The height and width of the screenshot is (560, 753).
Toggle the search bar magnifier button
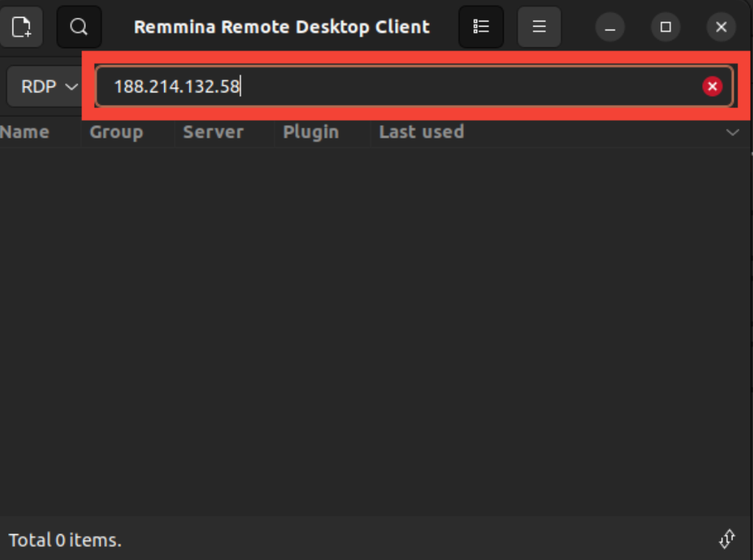coord(78,27)
